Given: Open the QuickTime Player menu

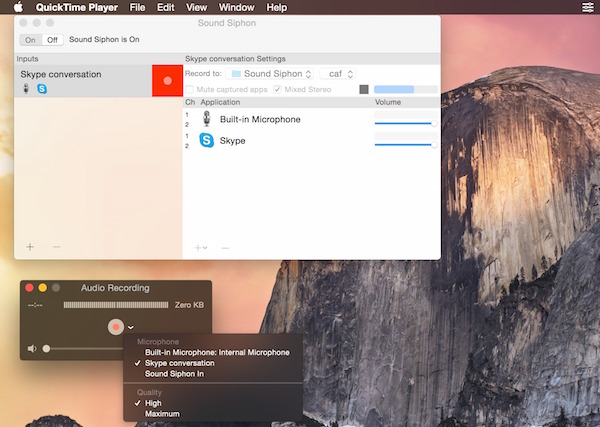Looking at the screenshot, I should click(77, 7).
